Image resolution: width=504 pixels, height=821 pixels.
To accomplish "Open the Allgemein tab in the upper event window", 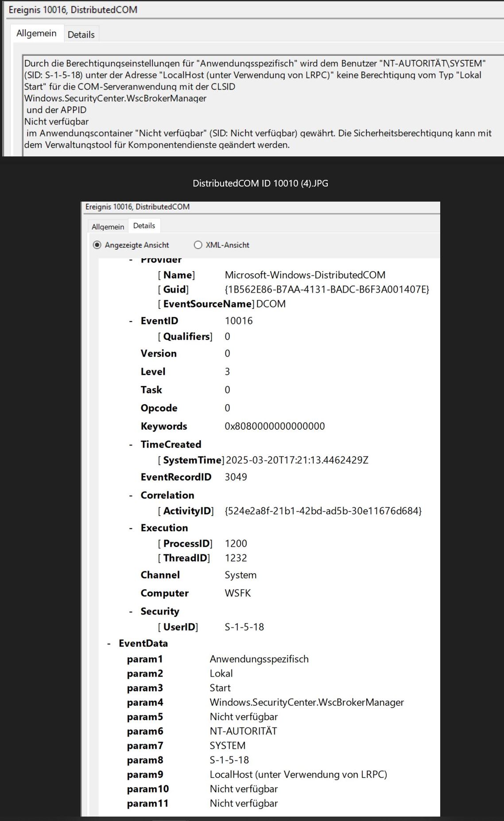I will coord(36,33).
